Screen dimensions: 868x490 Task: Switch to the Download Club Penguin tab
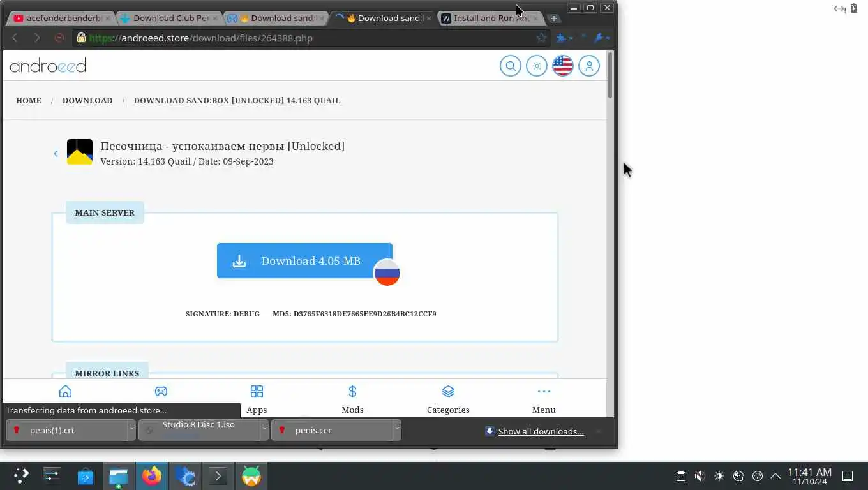tap(169, 18)
